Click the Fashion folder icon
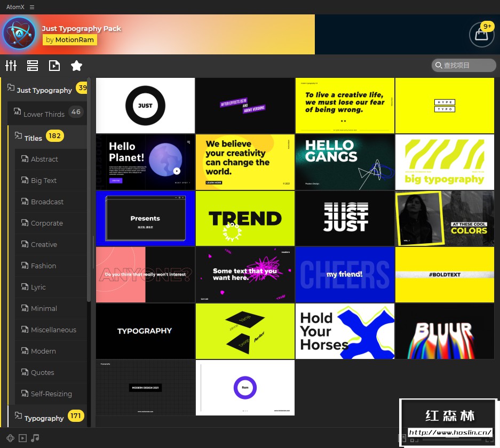 25,266
